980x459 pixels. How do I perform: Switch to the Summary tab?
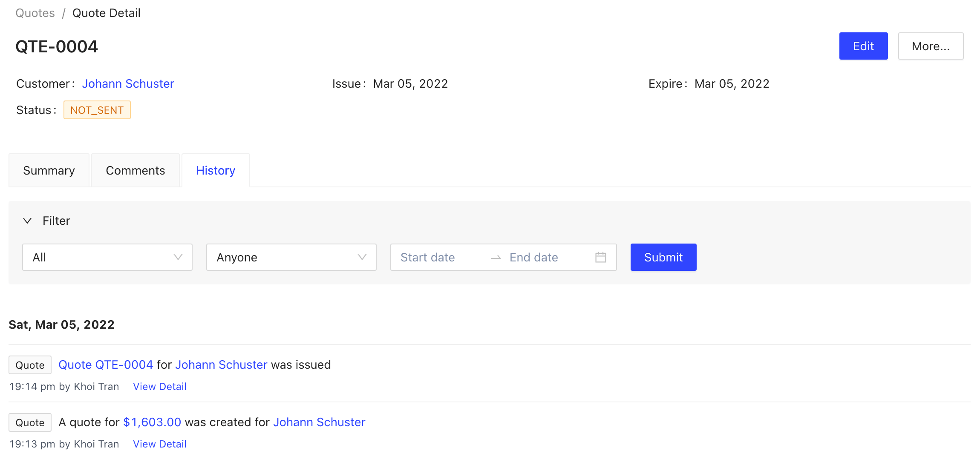tap(49, 170)
